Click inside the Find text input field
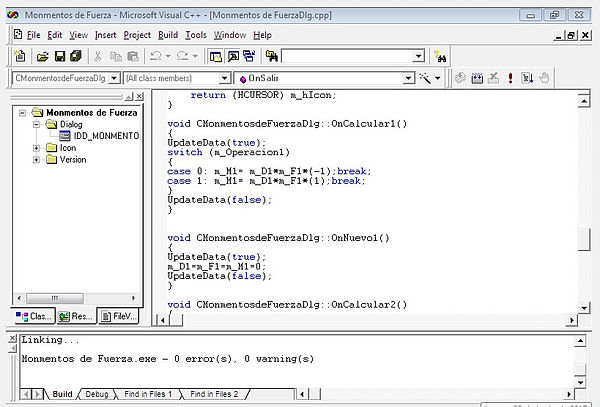This screenshot has width=600, height=407. (x=347, y=57)
